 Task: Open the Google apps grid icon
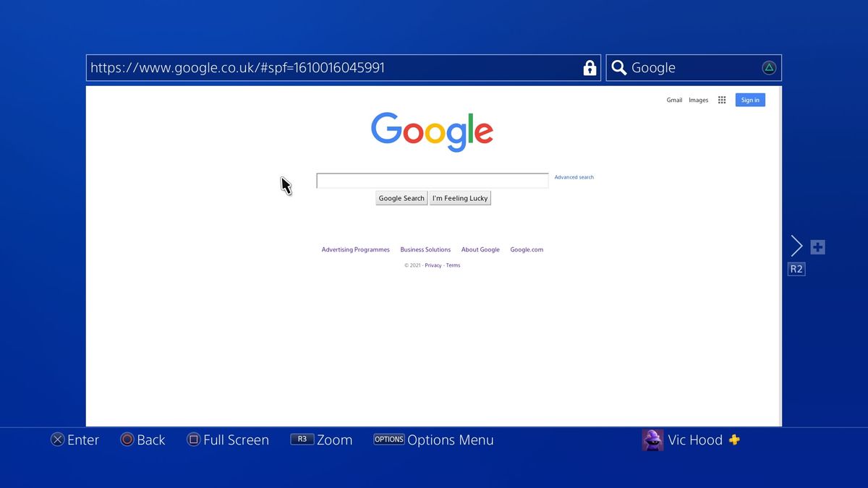[721, 100]
